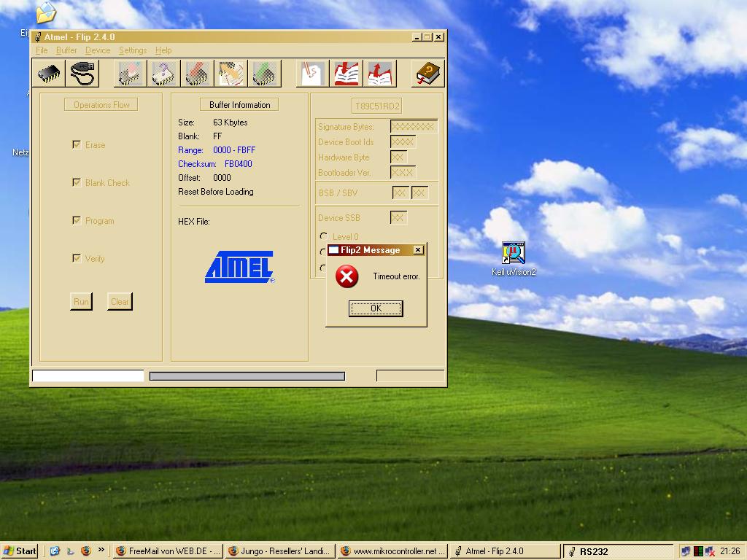Open the Keil uVision2 desktop shortcut
The image size is (747, 560).
click(x=514, y=259)
